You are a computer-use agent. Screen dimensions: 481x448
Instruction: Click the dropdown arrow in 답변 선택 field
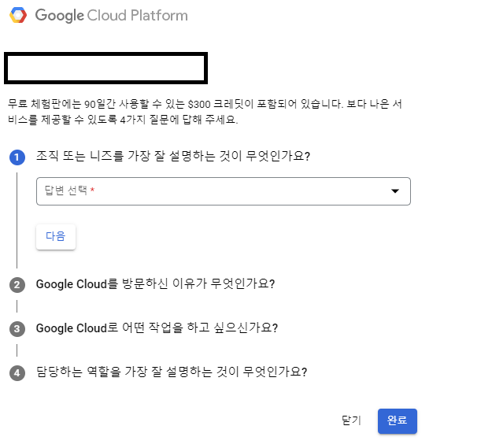pyautogui.click(x=395, y=191)
